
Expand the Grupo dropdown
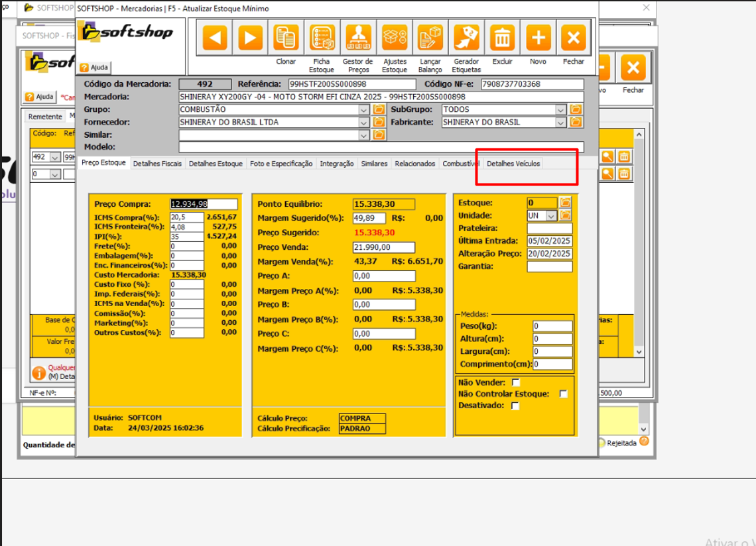pyautogui.click(x=363, y=109)
